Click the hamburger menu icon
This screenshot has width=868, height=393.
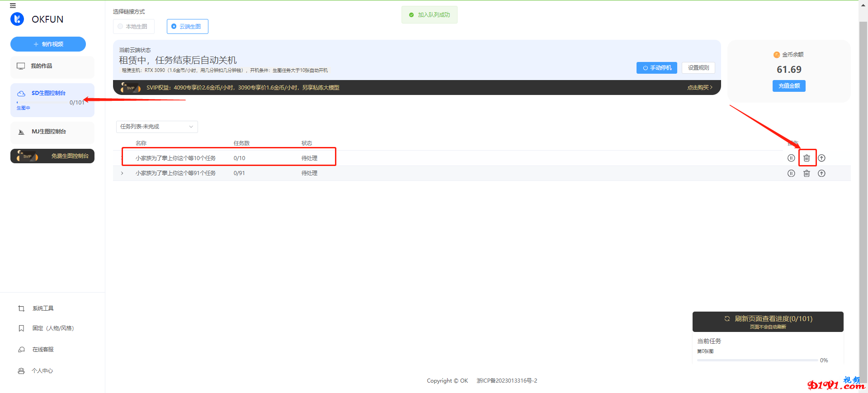(x=13, y=5)
